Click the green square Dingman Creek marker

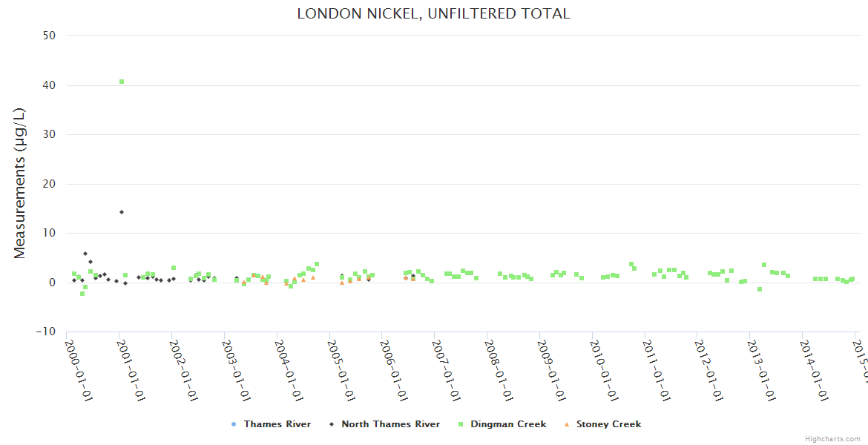click(461, 424)
